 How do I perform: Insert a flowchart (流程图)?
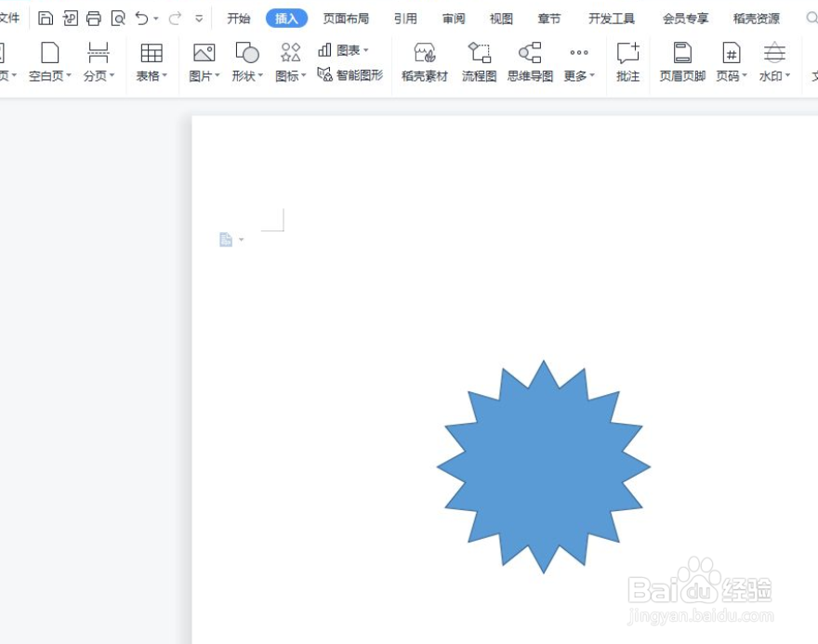point(479,62)
